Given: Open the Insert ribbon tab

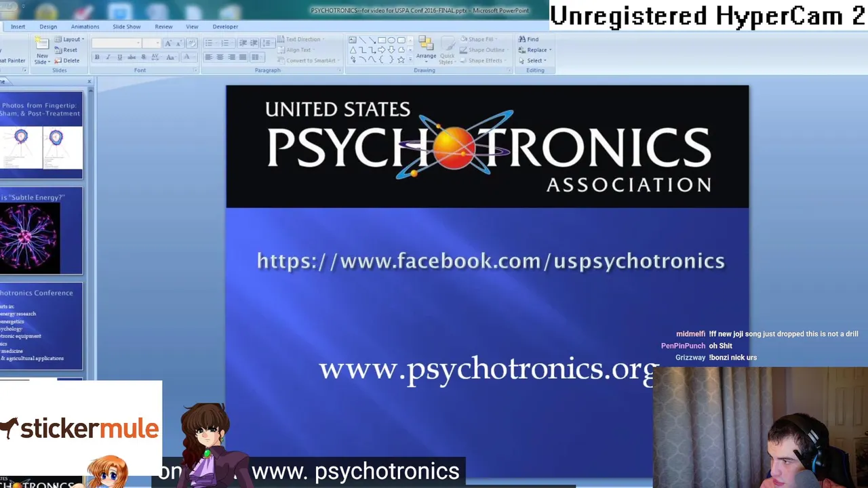Looking at the screenshot, I should [x=18, y=26].
